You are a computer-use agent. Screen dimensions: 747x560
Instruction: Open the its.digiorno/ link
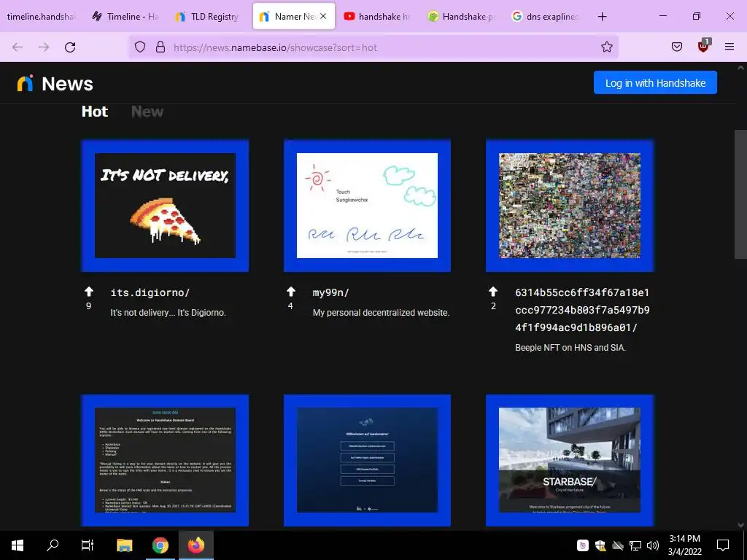tap(150, 292)
